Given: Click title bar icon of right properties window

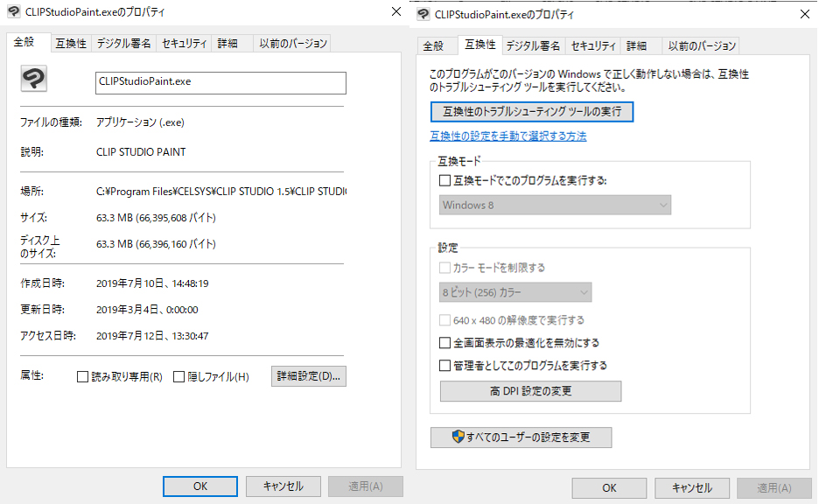Looking at the screenshot, I should click(423, 14).
